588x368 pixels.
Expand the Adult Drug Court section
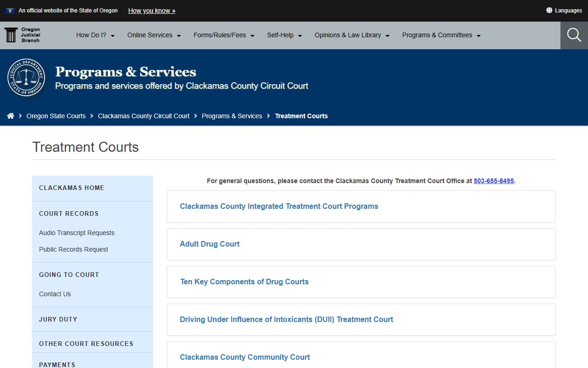tap(361, 244)
